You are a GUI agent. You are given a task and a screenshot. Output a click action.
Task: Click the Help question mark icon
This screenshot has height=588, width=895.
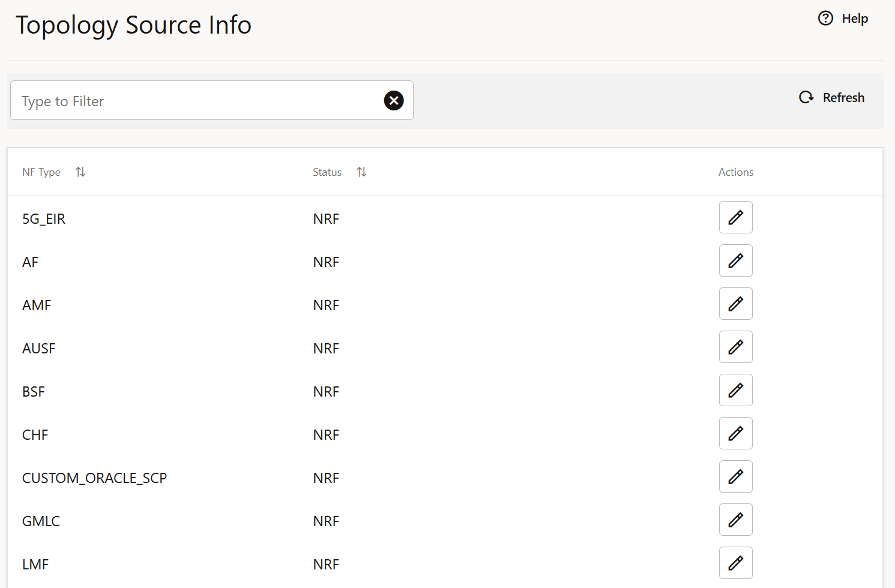click(826, 19)
